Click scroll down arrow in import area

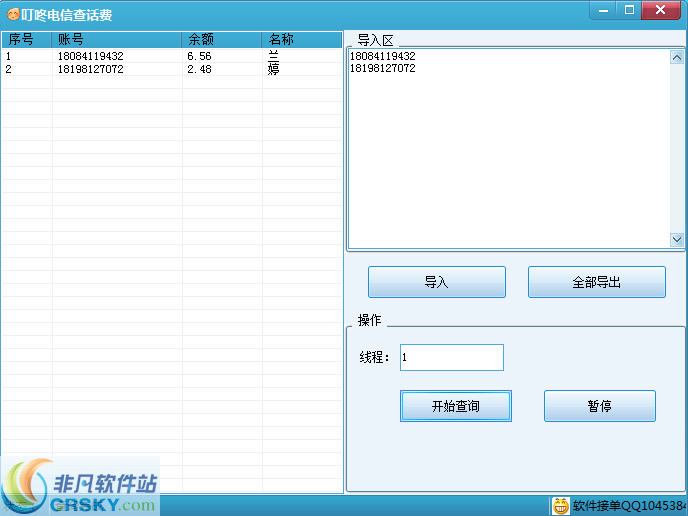pos(677,239)
